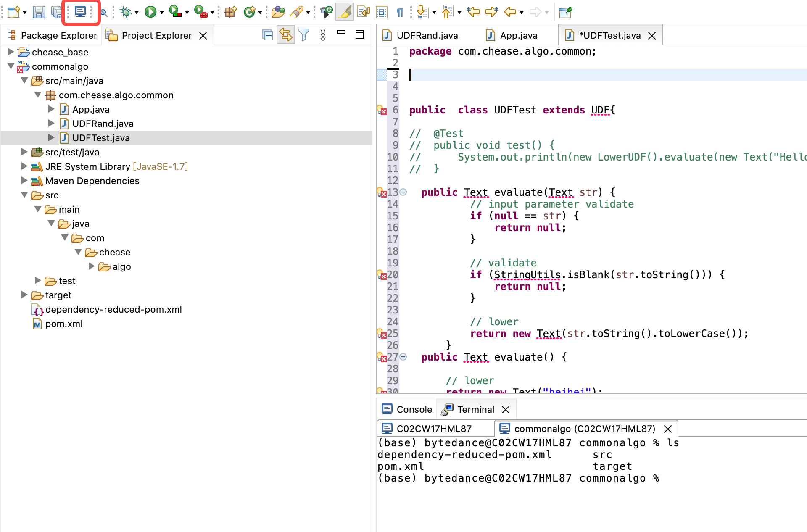Click Collapse All in Package Explorer

267,35
